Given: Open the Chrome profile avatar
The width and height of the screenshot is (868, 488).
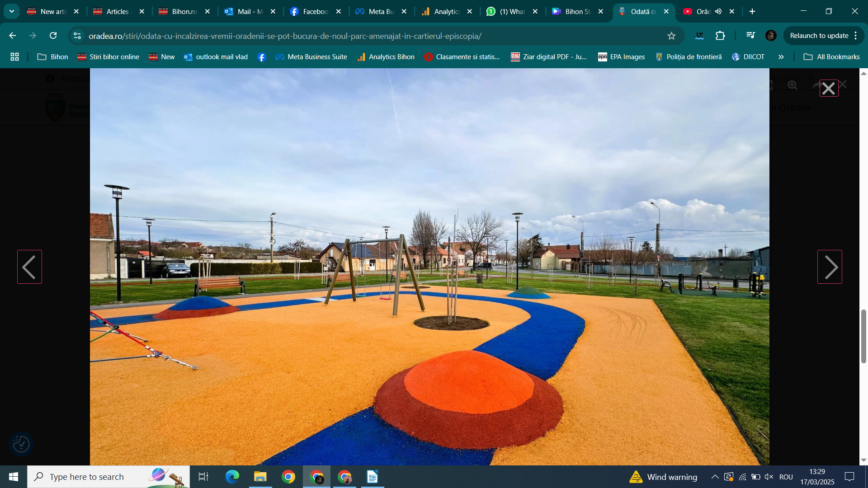Looking at the screenshot, I should tap(771, 36).
